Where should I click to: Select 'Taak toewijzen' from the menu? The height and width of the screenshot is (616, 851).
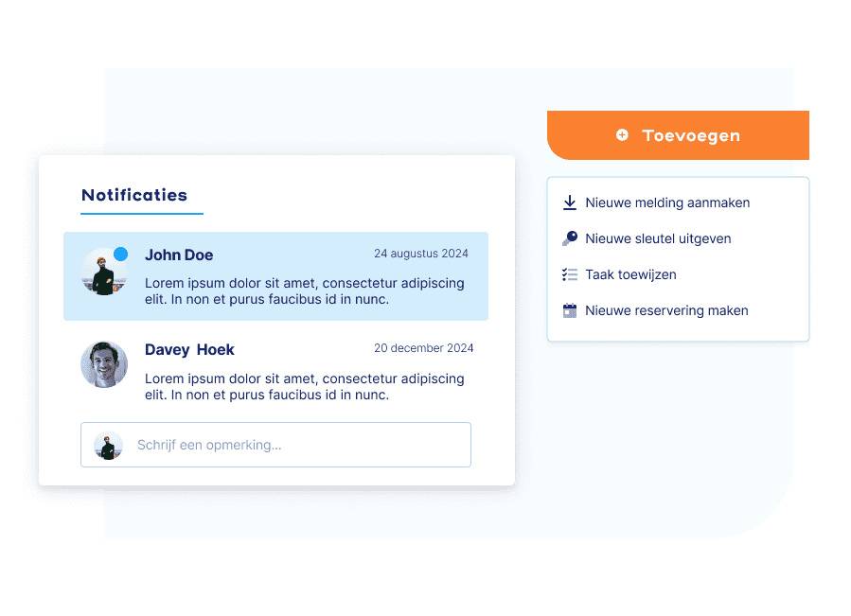click(630, 274)
